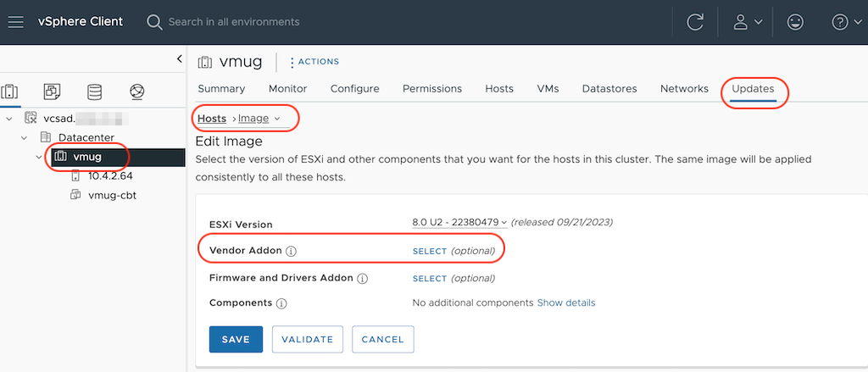Open the Monitor tab
Viewport: 868px width, 372px height.
point(288,89)
